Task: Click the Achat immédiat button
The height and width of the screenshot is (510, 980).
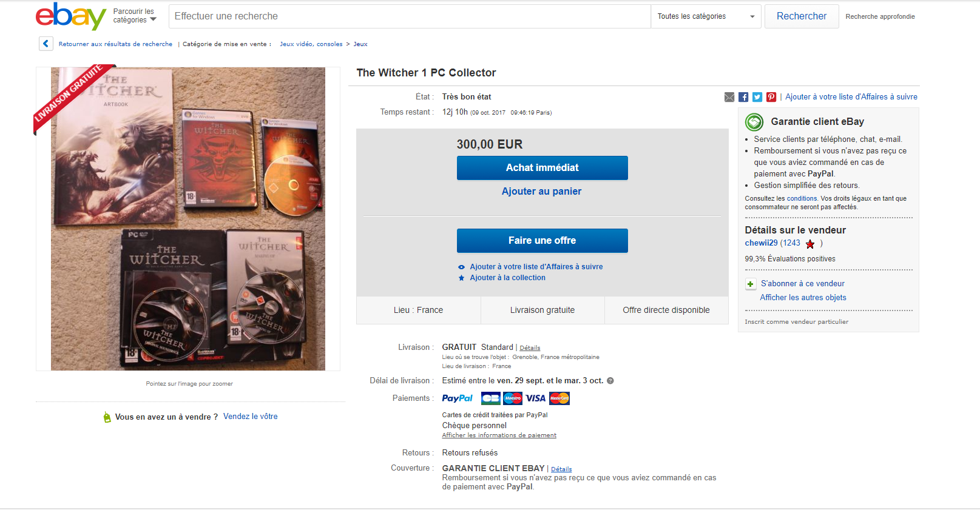Action: [x=542, y=168]
